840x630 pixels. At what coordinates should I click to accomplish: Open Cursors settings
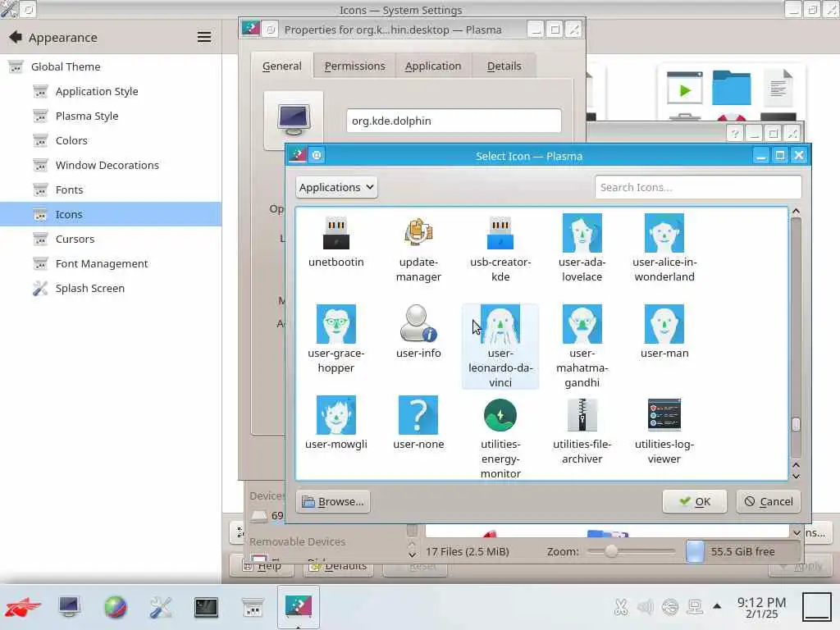pos(111,239)
